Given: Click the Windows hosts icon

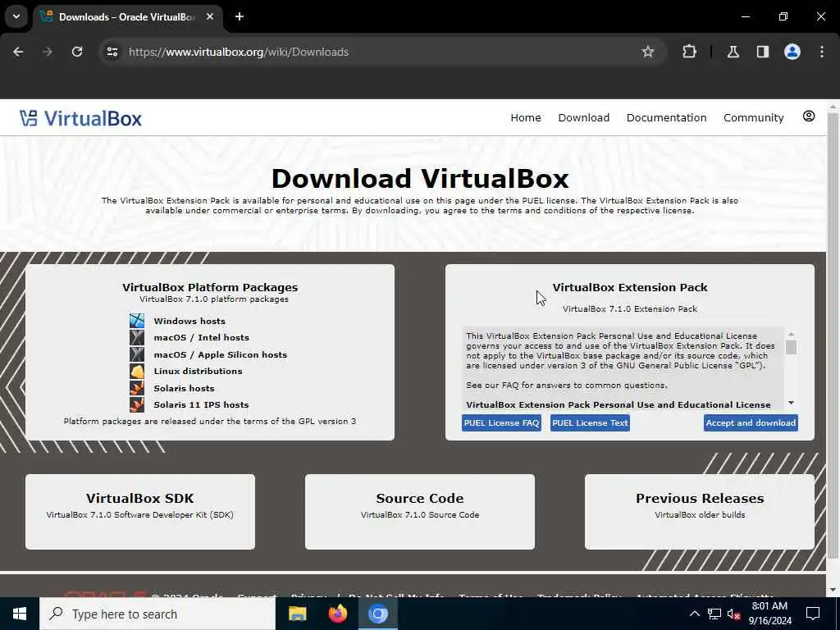Looking at the screenshot, I should pyautogui.click(x=137, y=321).
